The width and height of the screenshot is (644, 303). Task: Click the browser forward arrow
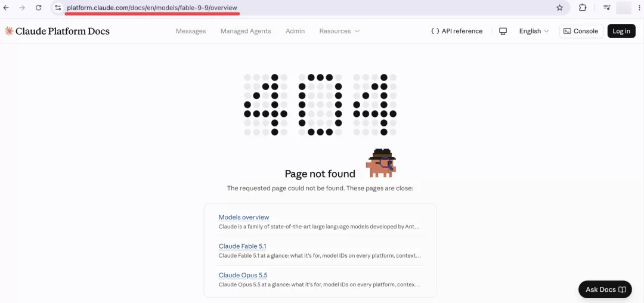click(x=22, y=7)
